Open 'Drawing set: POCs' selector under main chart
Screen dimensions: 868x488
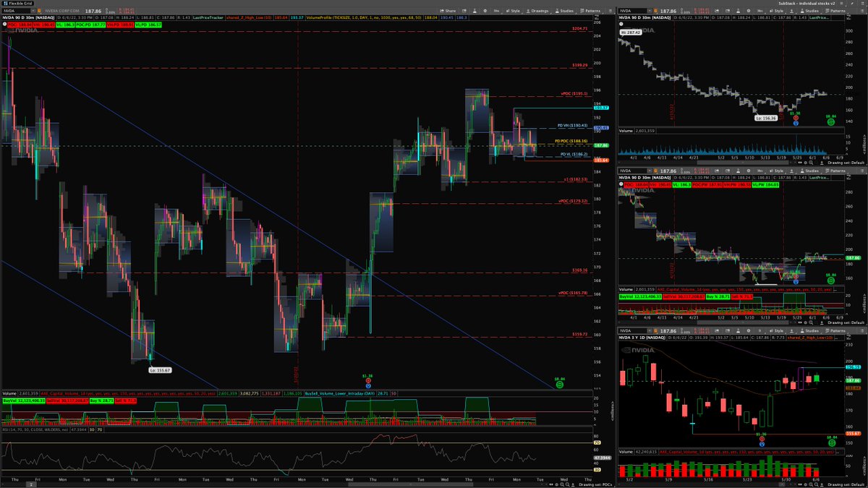[595, 484]
